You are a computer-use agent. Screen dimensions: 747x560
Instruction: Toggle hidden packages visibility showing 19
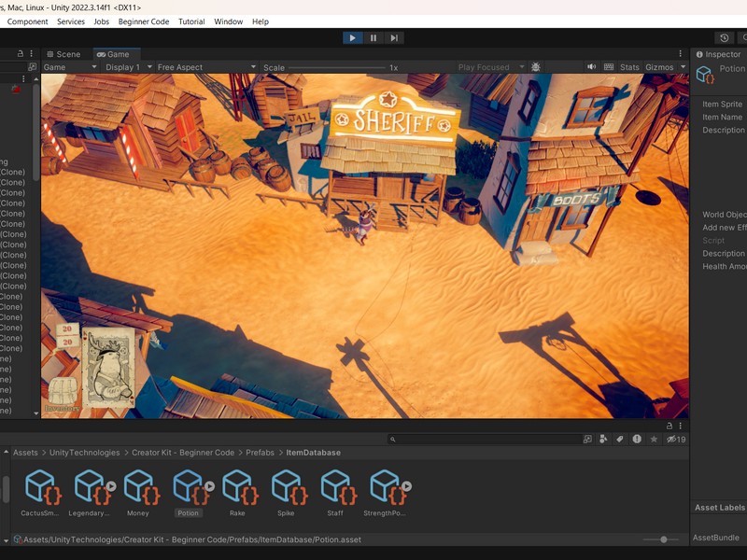676,439
